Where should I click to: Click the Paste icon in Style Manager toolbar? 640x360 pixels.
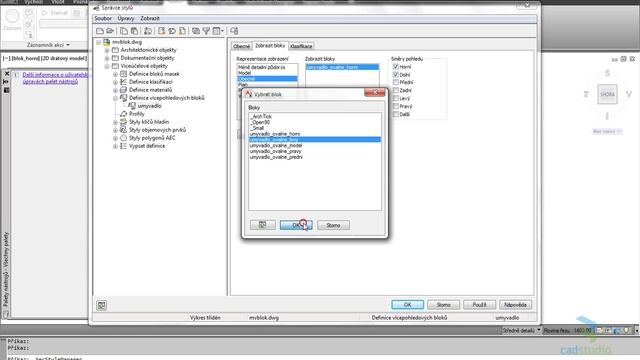(134, 31)
